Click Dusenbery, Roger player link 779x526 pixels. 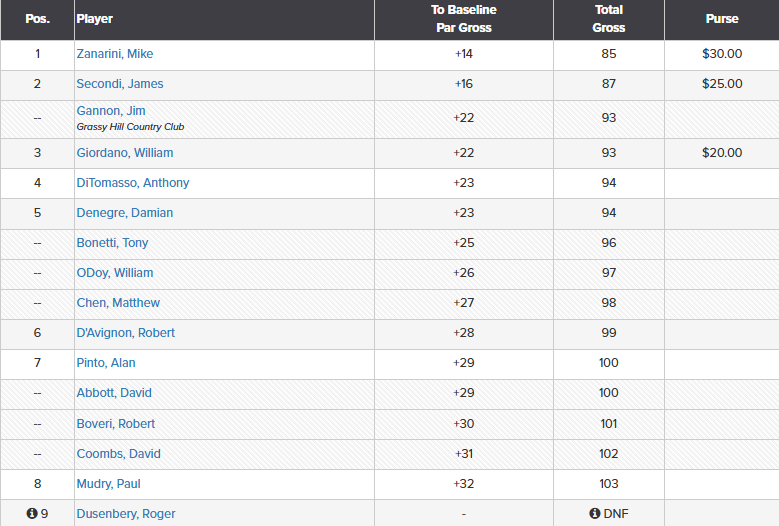(x=126, y=514)
